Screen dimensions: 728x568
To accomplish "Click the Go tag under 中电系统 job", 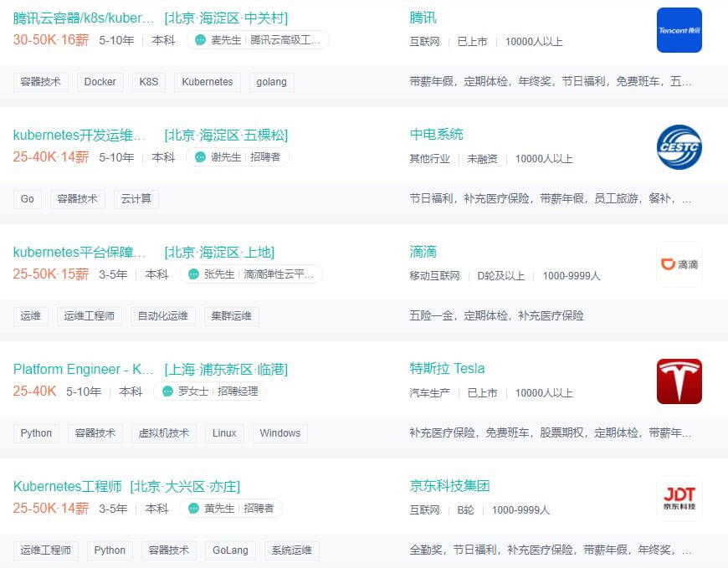I will pyautogui.click(x=28, y=199).
